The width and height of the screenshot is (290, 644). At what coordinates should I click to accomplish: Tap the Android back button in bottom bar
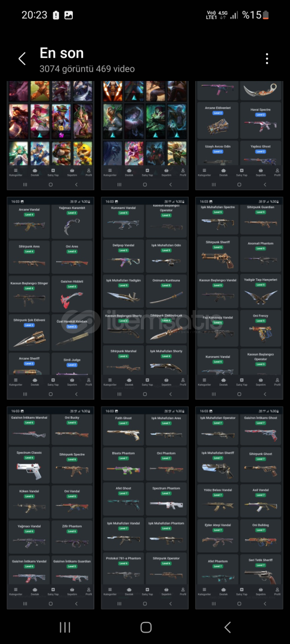click(x=227, y=627)
